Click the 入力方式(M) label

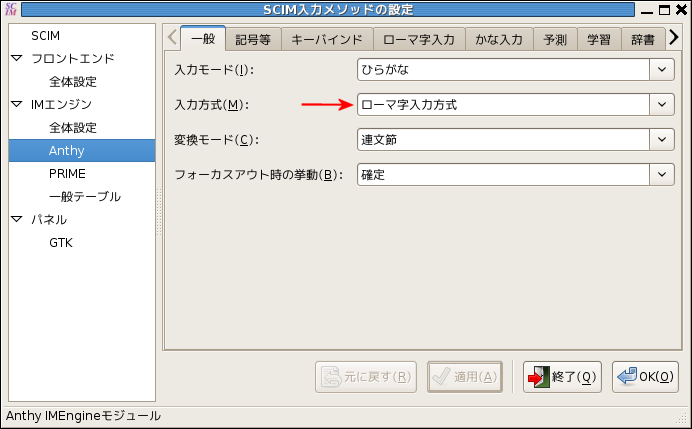click(212, 105)
